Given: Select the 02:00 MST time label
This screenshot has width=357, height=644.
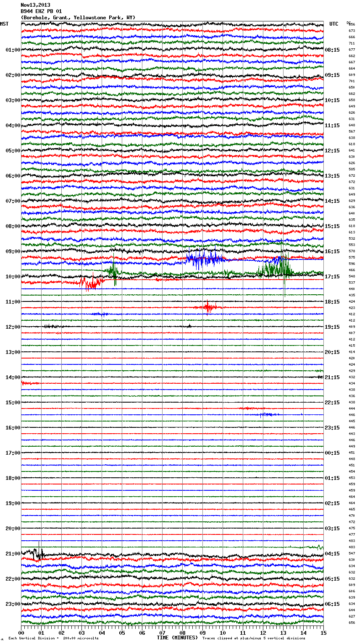Looking at the screenshot, I should [x=13, y=75].
